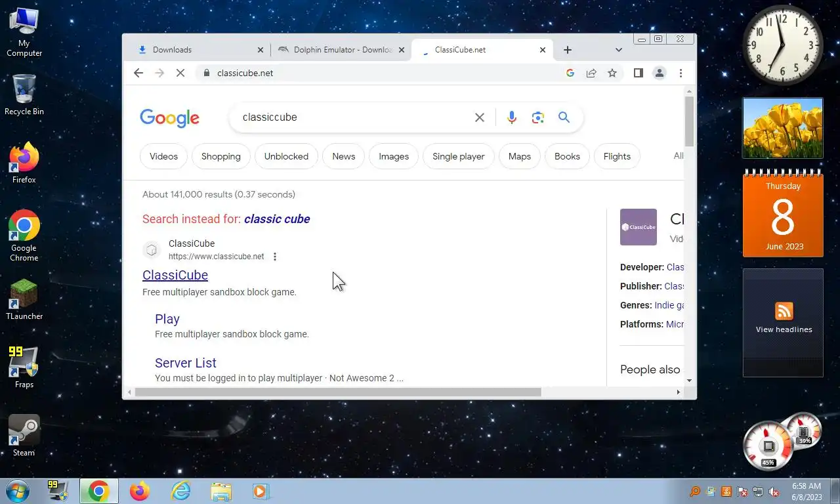Screen dimensions: 840x504
Task: Click the blue magnifier search button
Action: (564, 117)
